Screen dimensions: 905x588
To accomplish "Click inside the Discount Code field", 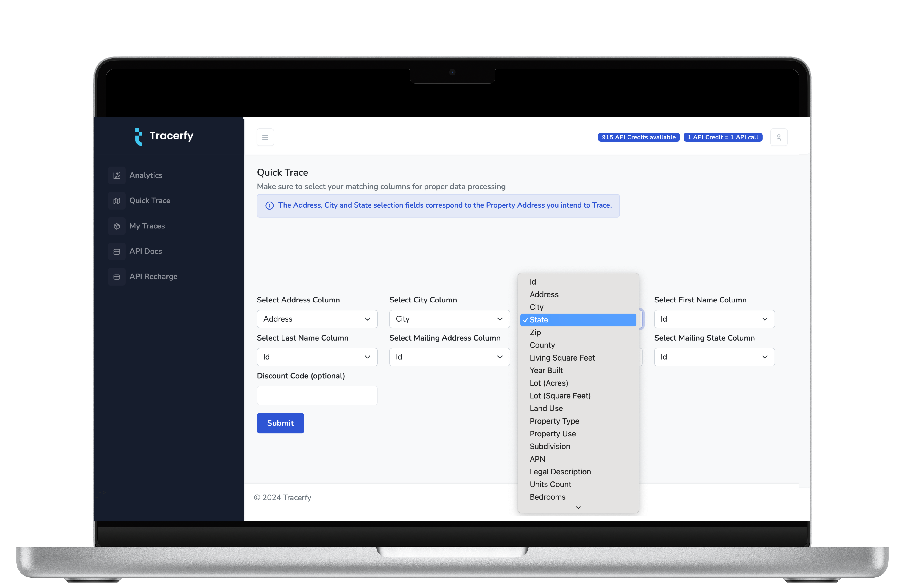I will pyautogui.click(x=317, y=395).
